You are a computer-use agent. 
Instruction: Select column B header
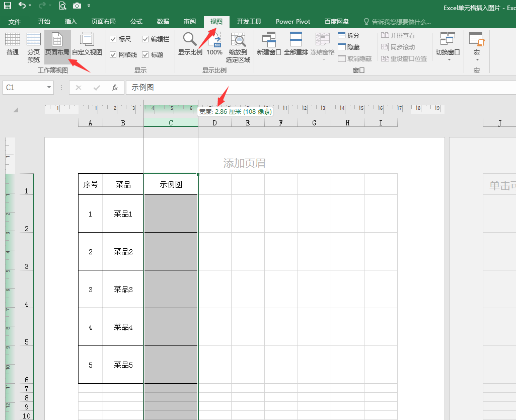click(123, 123)
